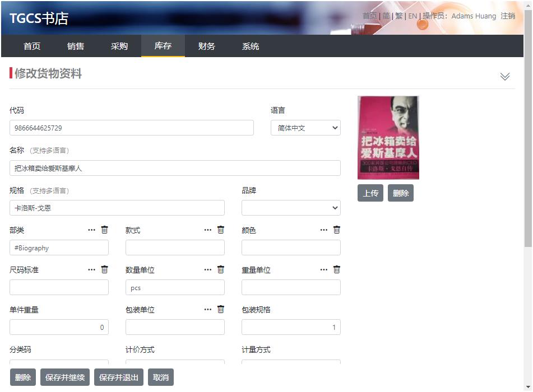This screenshot has height=392, width=533.
Task: Switch to the 销售 menu tab
Action: (76, 46)
